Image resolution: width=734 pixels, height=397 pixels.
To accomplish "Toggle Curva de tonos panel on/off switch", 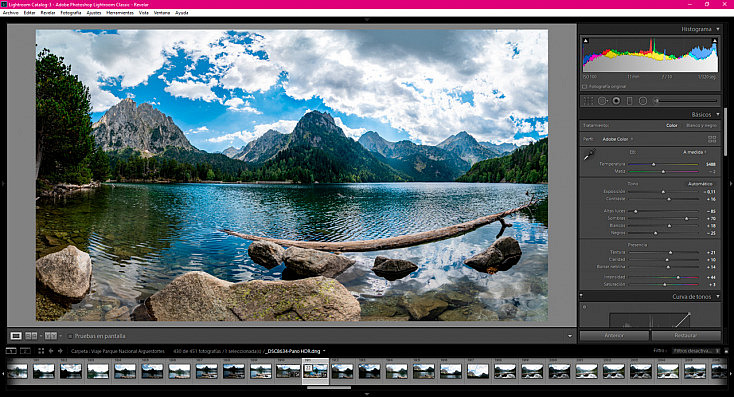I will [581, 296].
